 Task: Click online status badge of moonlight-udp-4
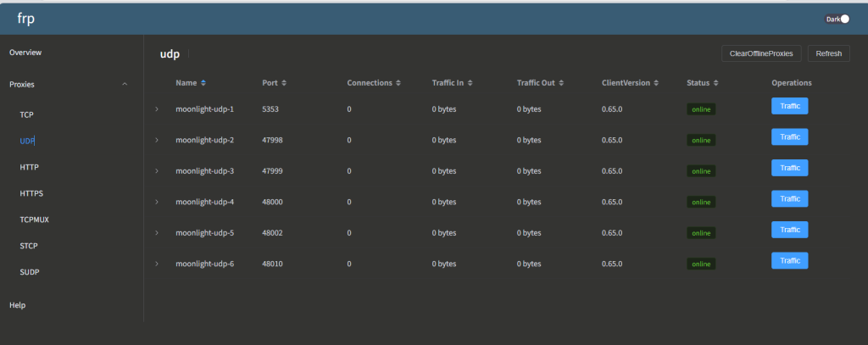pos(701,203)
